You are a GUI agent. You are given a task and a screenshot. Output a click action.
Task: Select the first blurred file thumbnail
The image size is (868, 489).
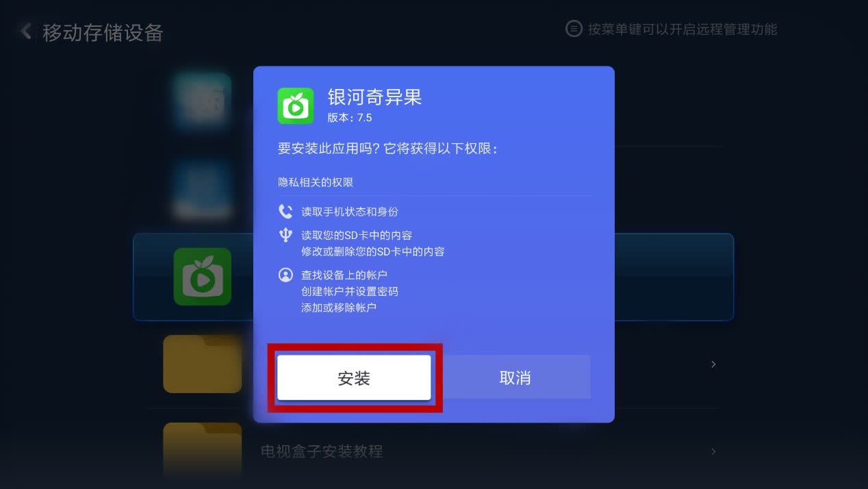[202, 101]
